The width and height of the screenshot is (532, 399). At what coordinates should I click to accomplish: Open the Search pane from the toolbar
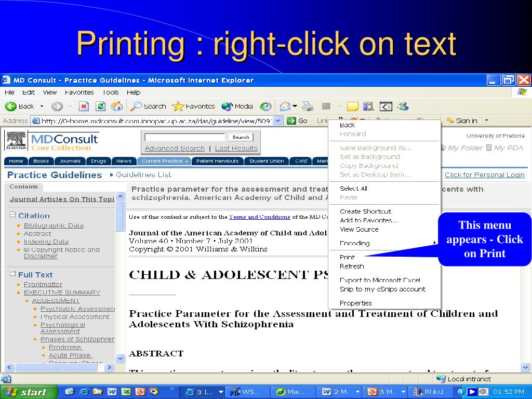(148, 107)
